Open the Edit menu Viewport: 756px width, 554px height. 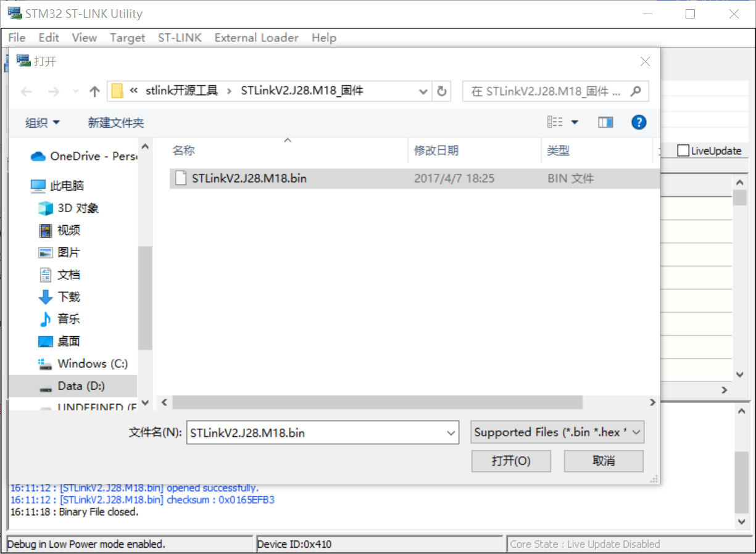[x=49, y=38]
